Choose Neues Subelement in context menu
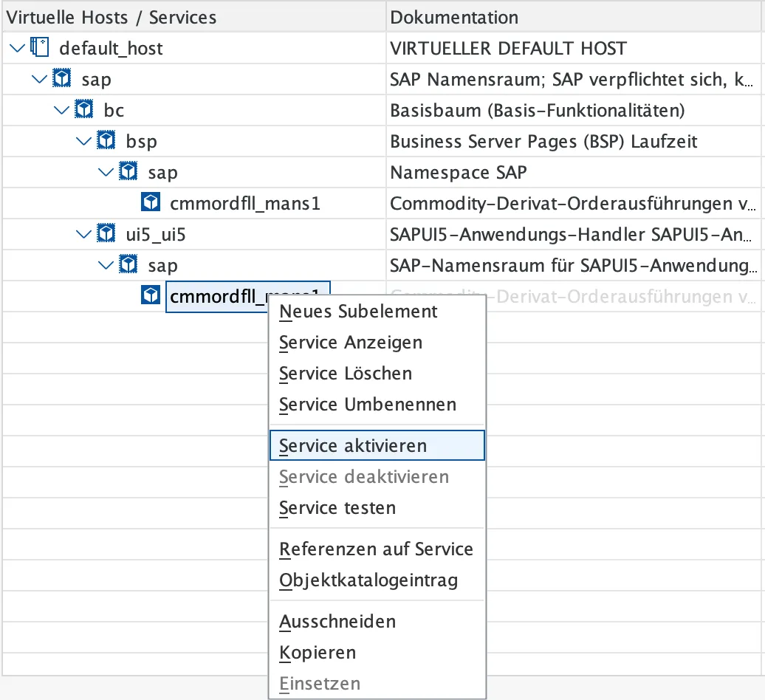The image size is (765, 700). 358,312
